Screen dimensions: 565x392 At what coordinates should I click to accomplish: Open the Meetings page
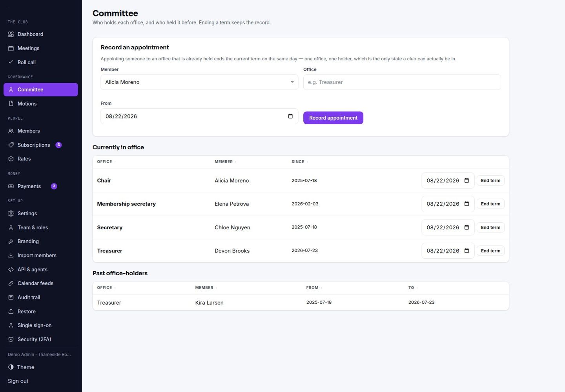41,48
